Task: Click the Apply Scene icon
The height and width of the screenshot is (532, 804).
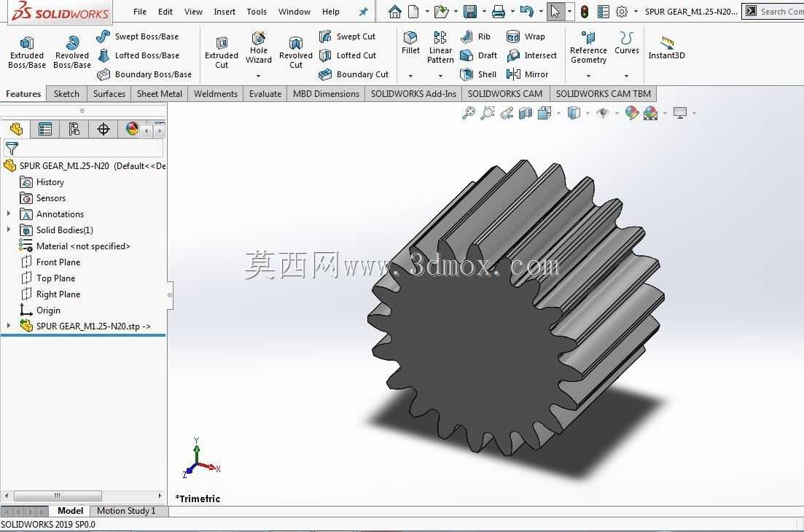Action: pos(651,113)
